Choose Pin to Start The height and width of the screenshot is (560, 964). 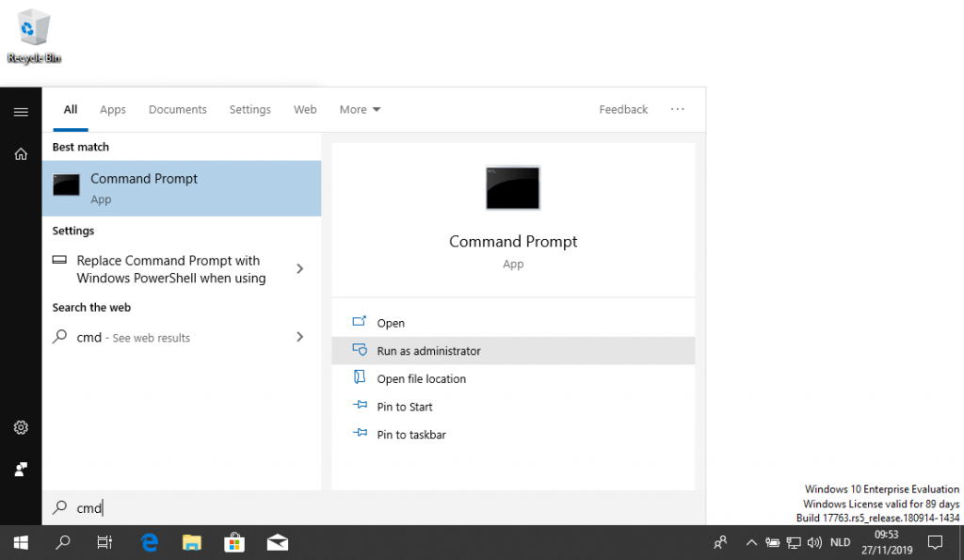point(513,407)
